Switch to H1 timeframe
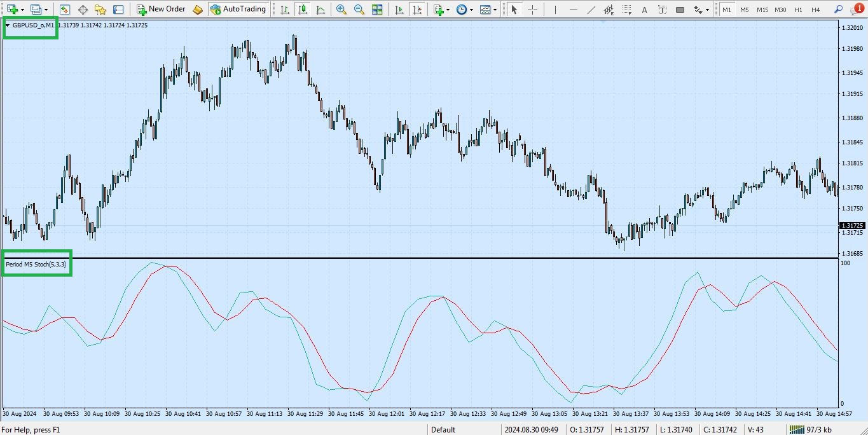The height and width of the screenshot is (435, 868). [798, 10]
